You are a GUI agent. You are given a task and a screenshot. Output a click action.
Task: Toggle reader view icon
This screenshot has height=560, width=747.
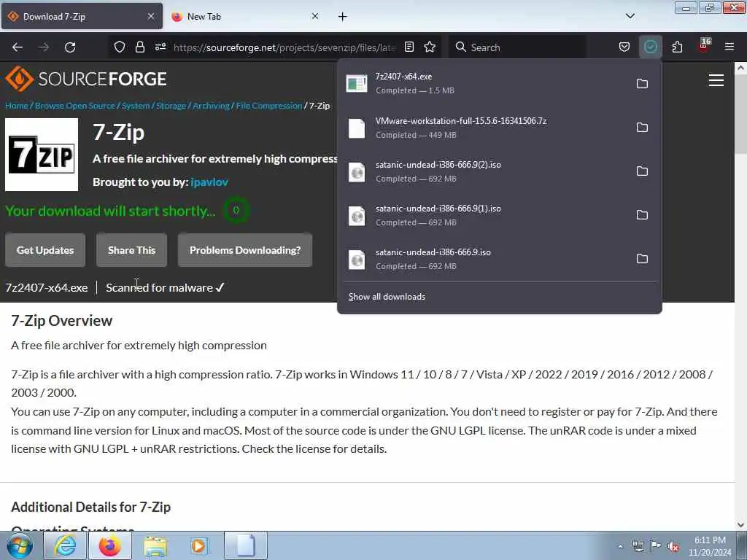tap(409, 47)
